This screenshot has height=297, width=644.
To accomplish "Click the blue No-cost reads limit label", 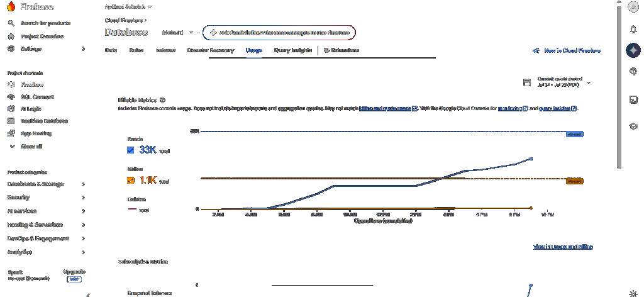I will click(x=575, y=134).
